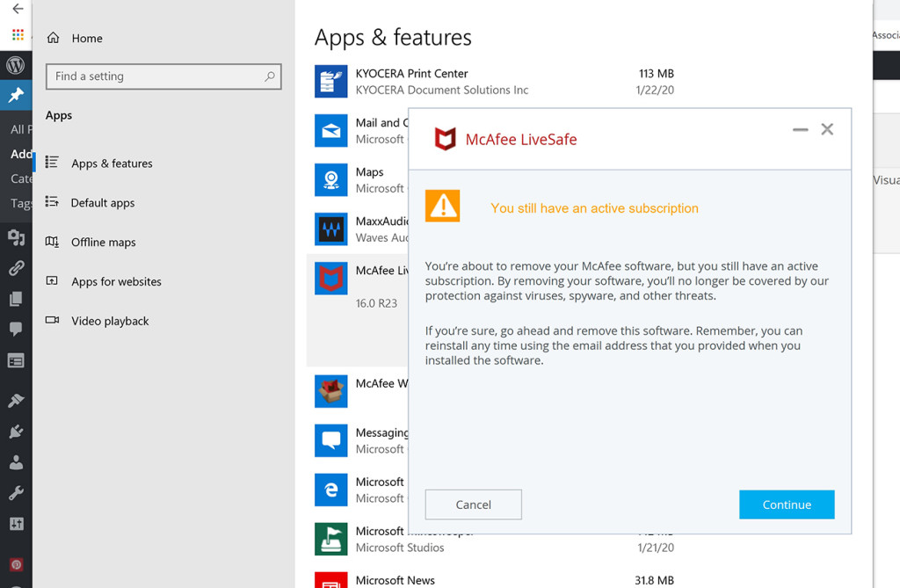Click the WordPress logo in admin sidebar
Viewport: 900px width, 588px height.
tap(16, 65)
